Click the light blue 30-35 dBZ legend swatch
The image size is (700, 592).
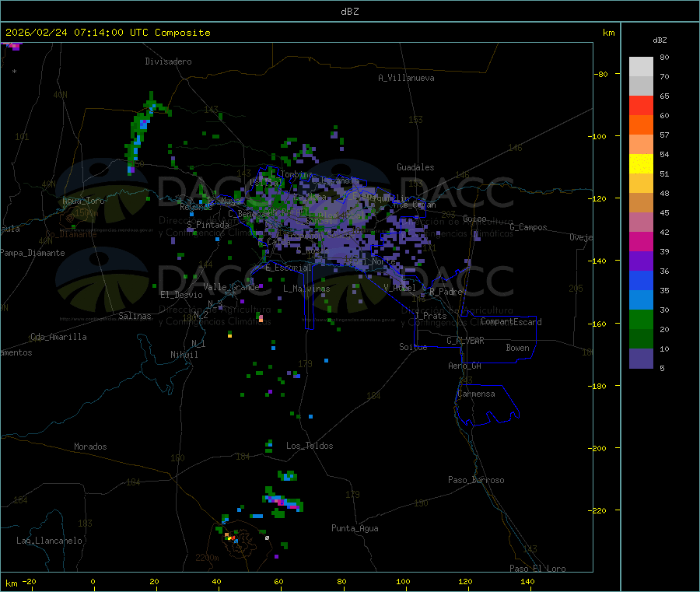(x=641, y=300)
